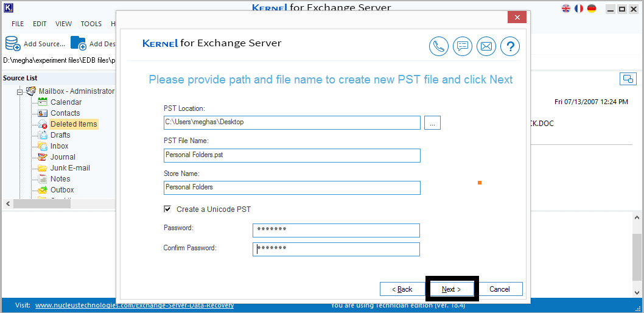This screenshot has width=644, height=313.
Task: Select Junk E-mail in Source List
Action: (x=70, y=168)
